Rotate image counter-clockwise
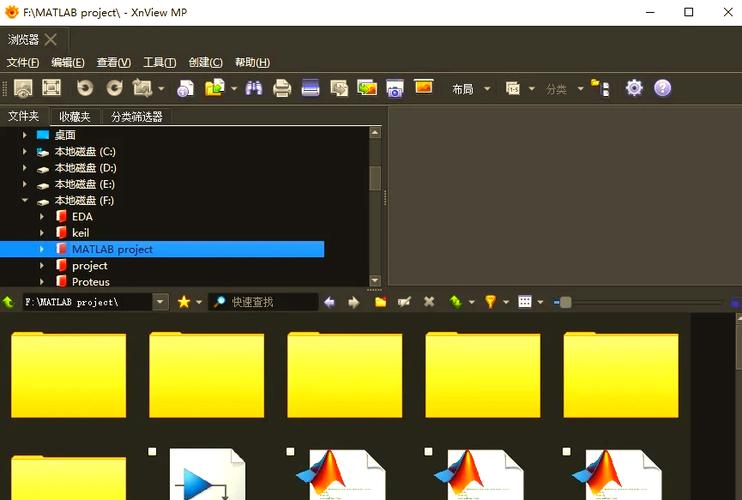 (x=85, y=88)
